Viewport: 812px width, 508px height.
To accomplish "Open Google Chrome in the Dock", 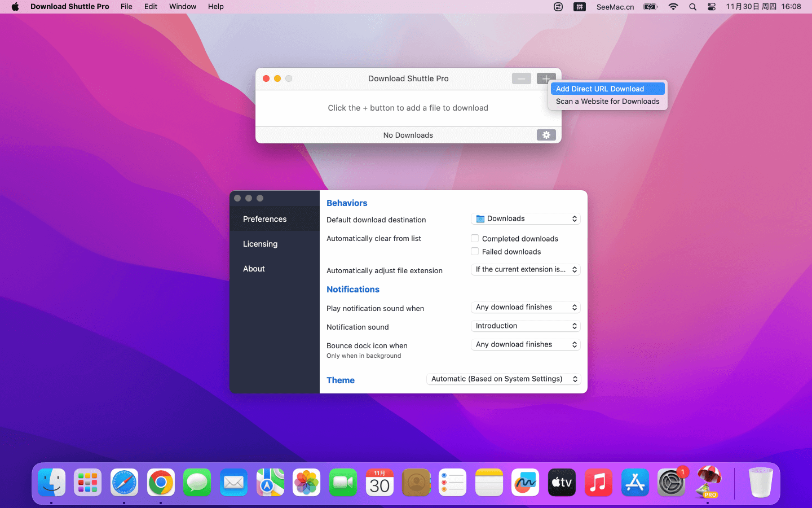I will click(x=161, y=483).
